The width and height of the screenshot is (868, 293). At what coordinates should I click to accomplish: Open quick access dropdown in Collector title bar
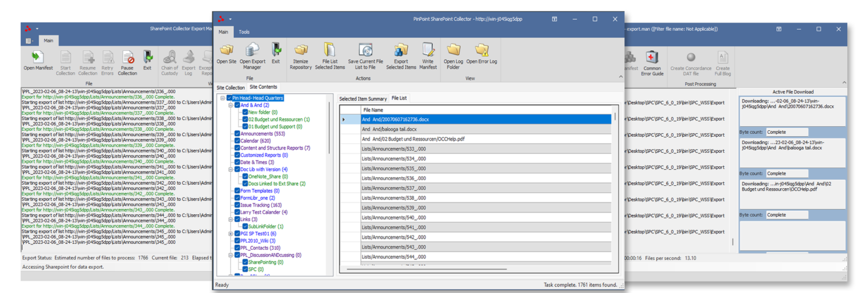(x=230, y=19)
